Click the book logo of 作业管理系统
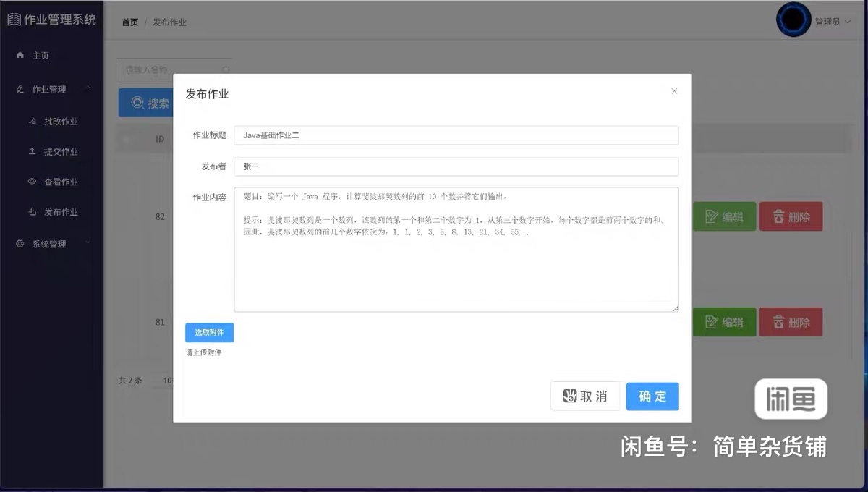 click(14, 20)
